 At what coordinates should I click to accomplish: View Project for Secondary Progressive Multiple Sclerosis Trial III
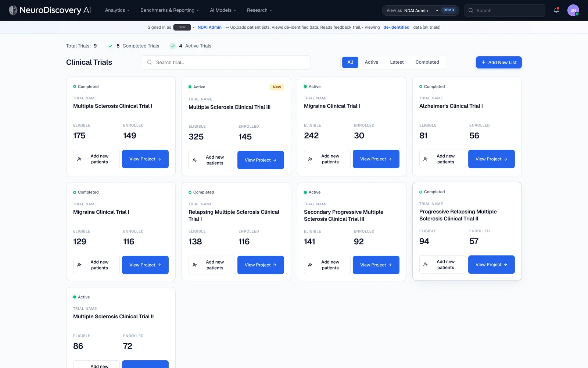[376, 265]
